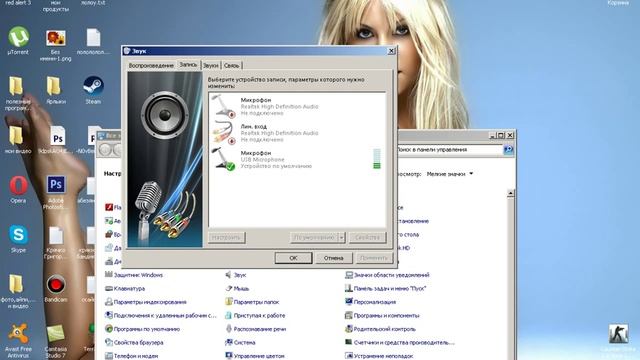Open the Мелкие значки view dropdown
Viewport: 640px width, 360px height.
click(x=450, y=174)
